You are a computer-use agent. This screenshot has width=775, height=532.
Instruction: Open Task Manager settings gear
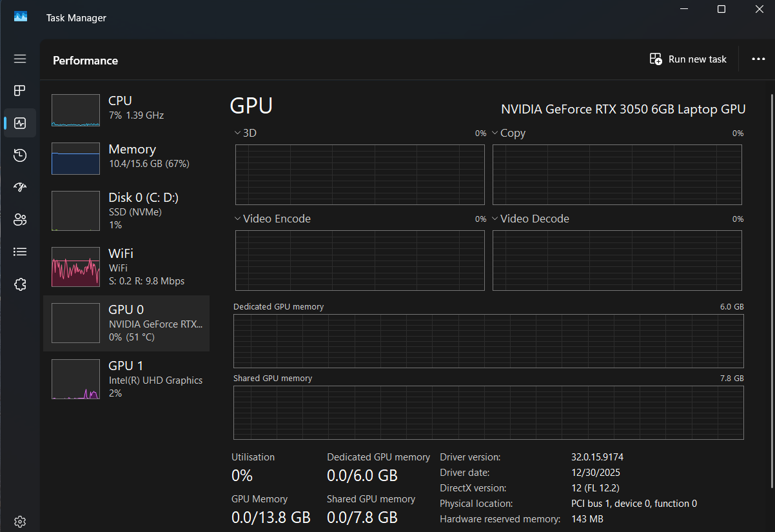20,521
